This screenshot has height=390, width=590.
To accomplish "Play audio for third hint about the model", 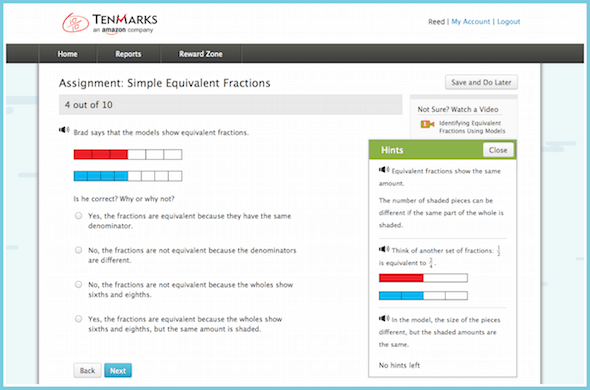I will [384, 318].
